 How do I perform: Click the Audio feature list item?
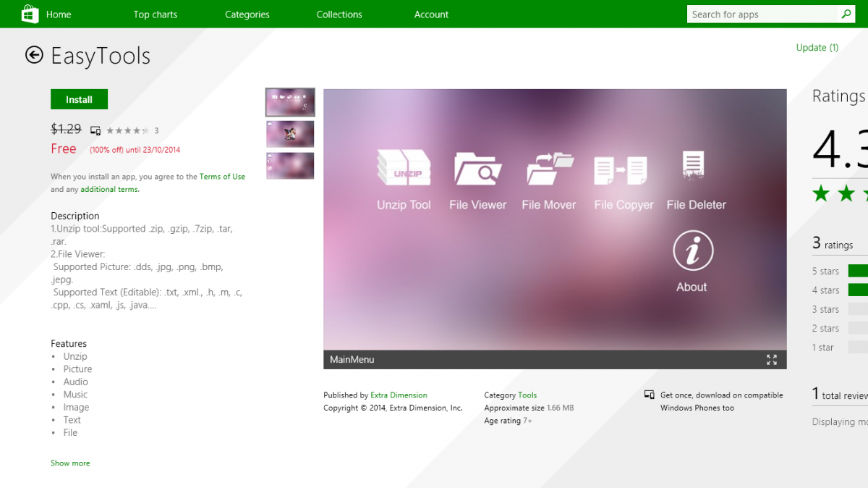click(76, 382)
